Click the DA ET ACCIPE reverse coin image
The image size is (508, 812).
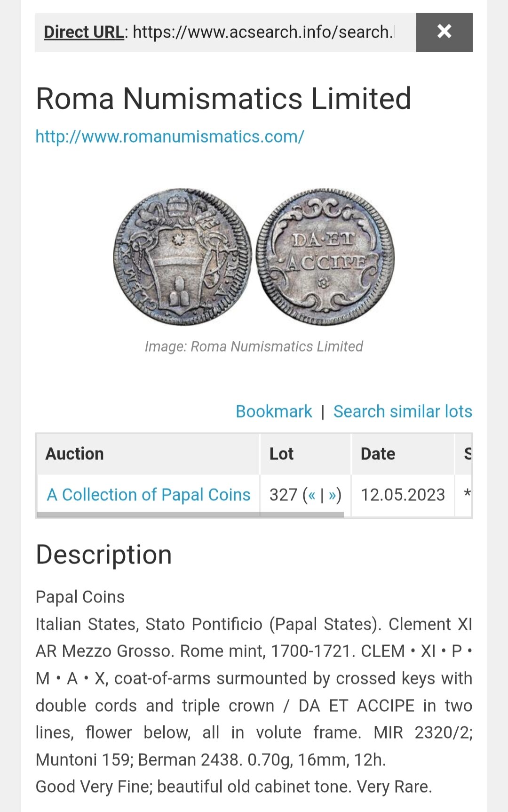point(325,257)
